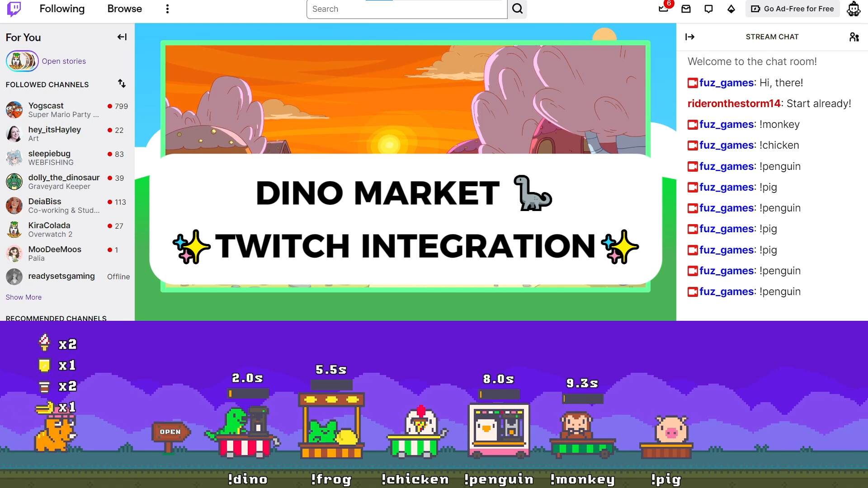Open the three-dot more options menu

[167, 9]
